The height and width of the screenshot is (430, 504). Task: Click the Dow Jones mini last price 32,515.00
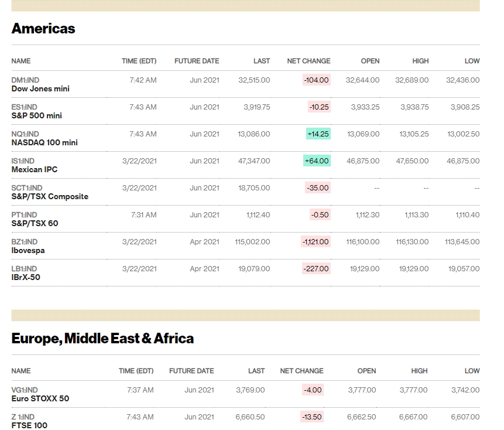254,80
